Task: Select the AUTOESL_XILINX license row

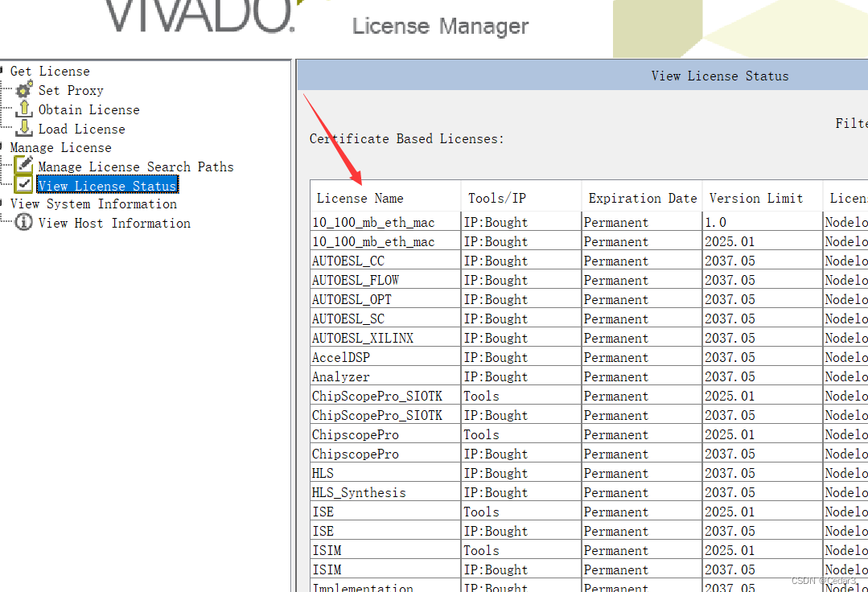Action: click(589, 338)
